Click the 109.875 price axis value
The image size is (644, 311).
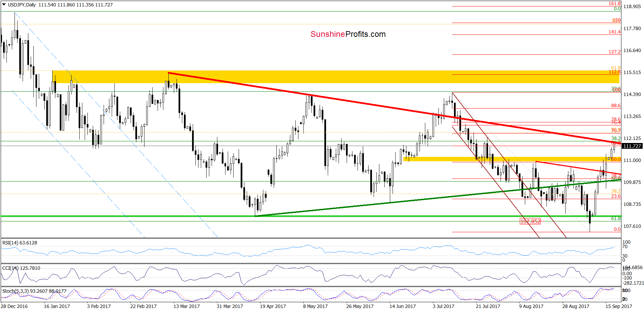point(632,182)
